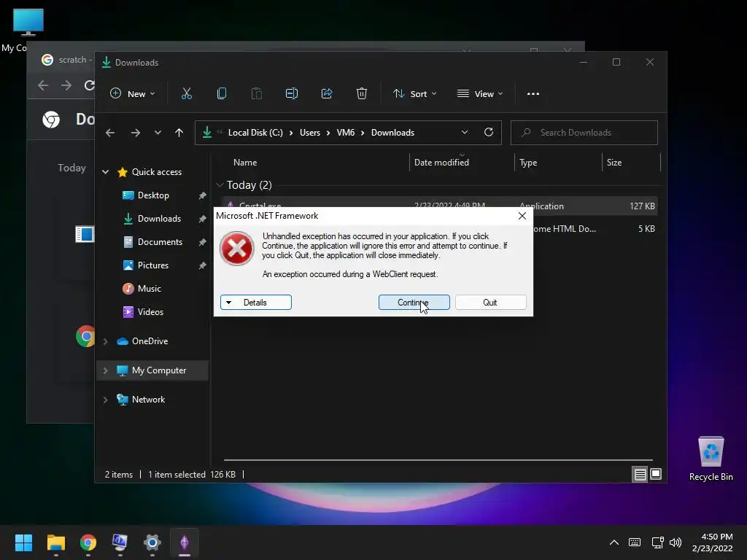Select Music in navigation pane
The height and width of the screenshot is (560, 747).
click(149, 289)
